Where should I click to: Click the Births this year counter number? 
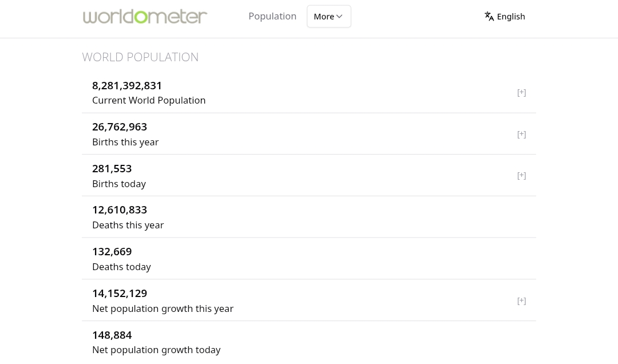120,126
